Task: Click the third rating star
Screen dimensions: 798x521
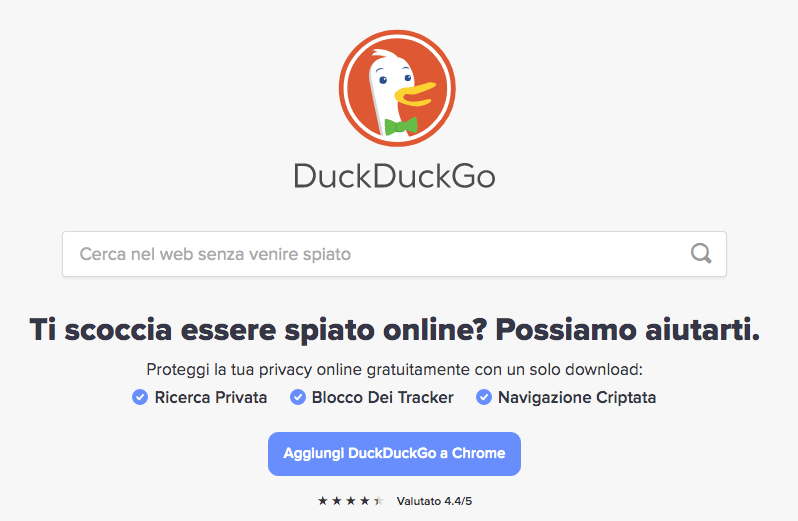Action: (x=351, y=501)
